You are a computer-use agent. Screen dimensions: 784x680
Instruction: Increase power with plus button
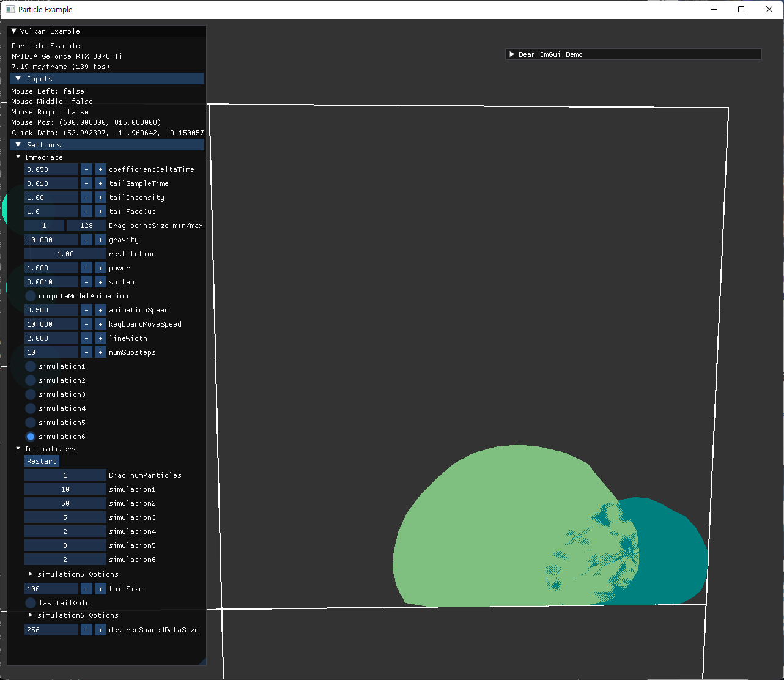[100, 268]
